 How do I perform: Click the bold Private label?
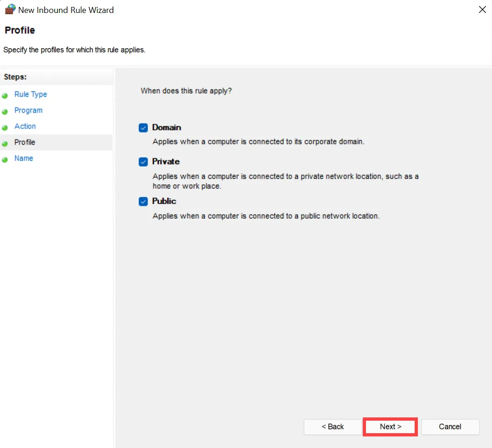[166, 161]
